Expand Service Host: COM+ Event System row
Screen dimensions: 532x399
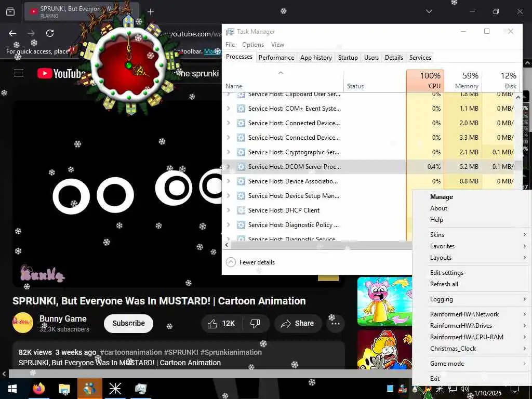pos(229,109)
